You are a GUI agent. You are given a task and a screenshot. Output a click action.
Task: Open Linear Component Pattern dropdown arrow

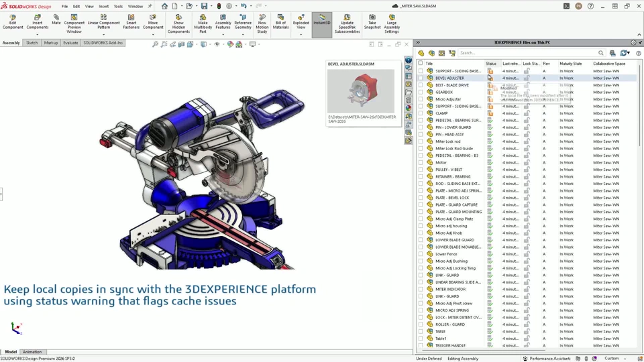103,35
